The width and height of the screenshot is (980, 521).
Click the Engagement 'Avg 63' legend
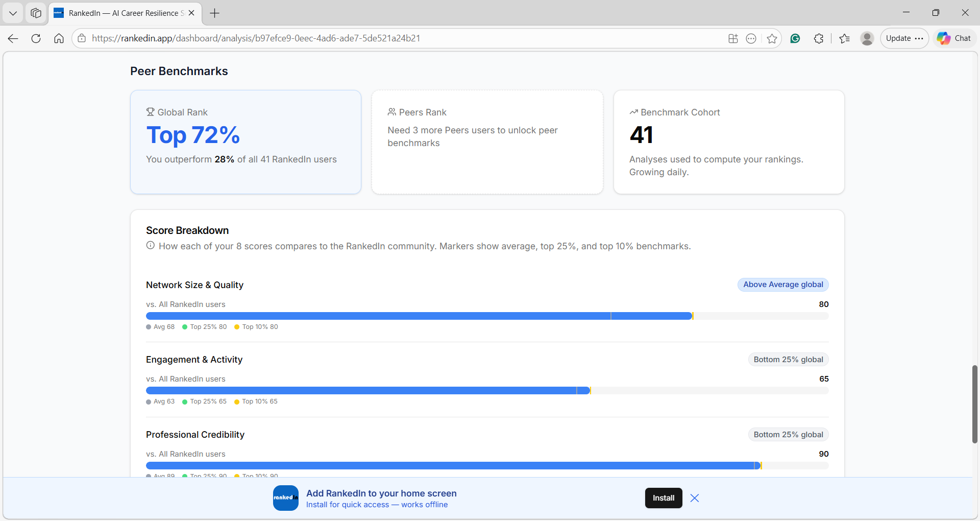point(160,401)
